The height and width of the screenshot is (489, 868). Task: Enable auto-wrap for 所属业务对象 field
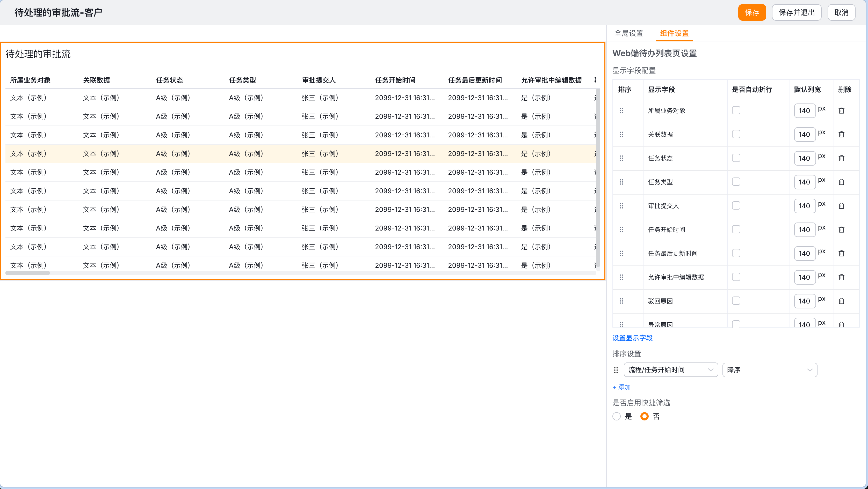pos(736,110)
